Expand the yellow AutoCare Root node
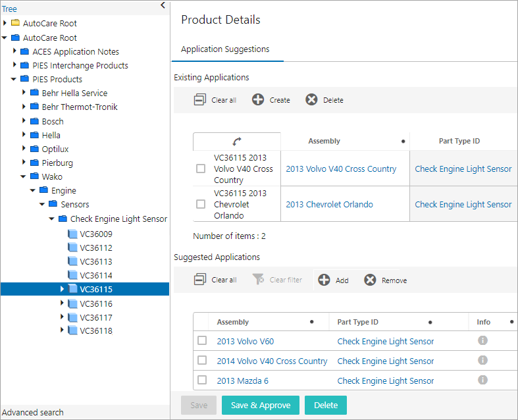 5,23
